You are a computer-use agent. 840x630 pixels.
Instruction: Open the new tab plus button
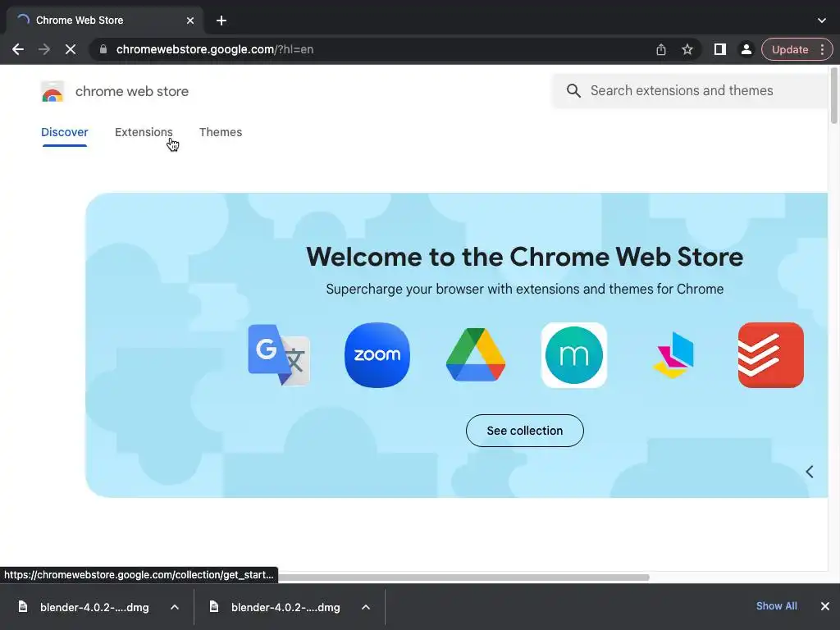[221, 21]
